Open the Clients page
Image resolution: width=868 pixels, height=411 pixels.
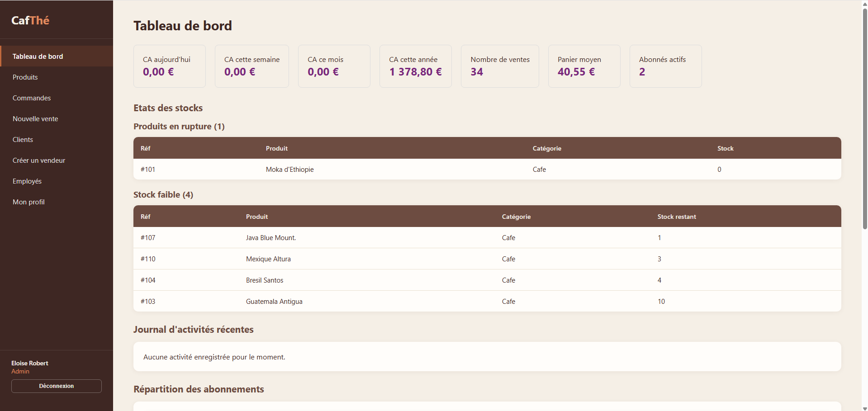57,139
